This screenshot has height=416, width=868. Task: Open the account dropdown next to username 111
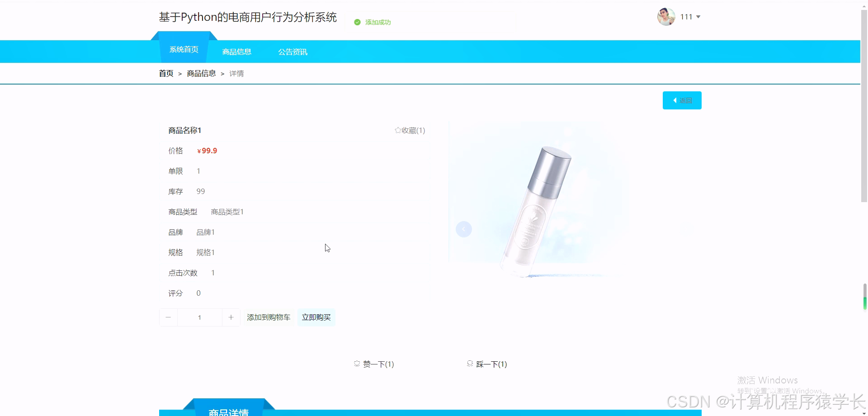click(x=699, y=17)
